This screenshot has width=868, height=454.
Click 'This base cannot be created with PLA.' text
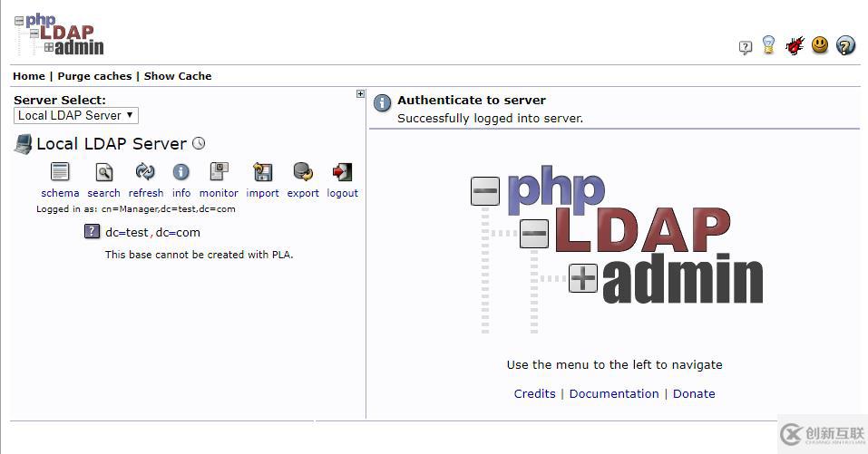[x=199, y=255]
